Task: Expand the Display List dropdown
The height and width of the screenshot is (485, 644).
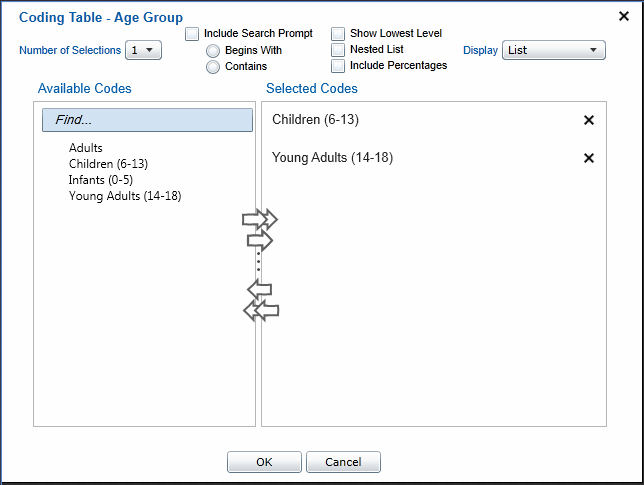Action: 553,50
